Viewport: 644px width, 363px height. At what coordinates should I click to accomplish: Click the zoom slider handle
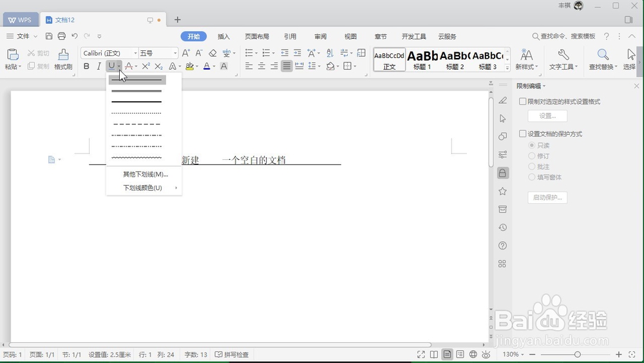(x=577, y=355)
